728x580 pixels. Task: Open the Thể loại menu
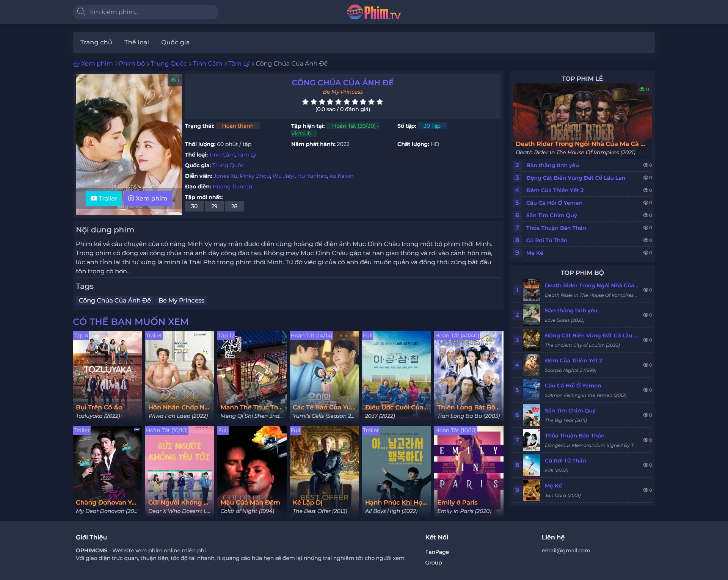[136, 42]
